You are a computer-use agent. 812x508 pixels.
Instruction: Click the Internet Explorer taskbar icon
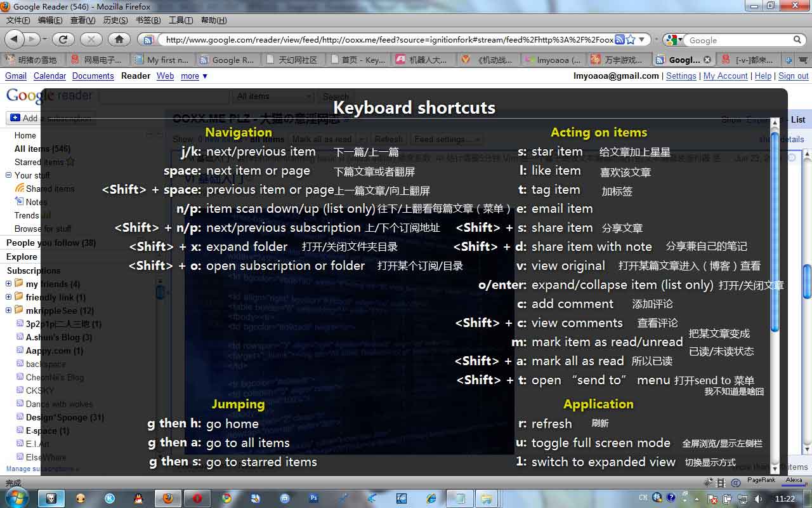(431, 498)
